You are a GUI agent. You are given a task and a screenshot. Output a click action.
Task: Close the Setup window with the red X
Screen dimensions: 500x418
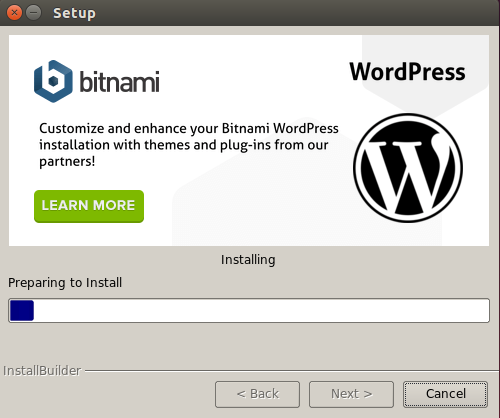[14, 13]
